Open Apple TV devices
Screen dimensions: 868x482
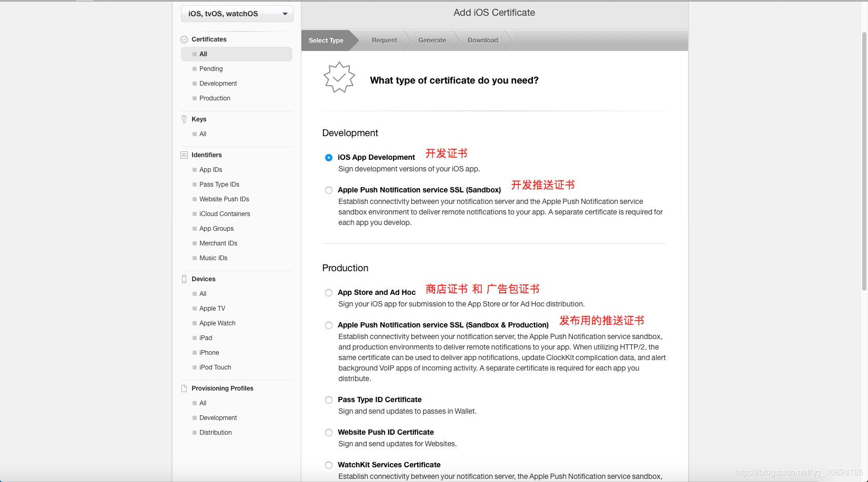pos(212,309)
